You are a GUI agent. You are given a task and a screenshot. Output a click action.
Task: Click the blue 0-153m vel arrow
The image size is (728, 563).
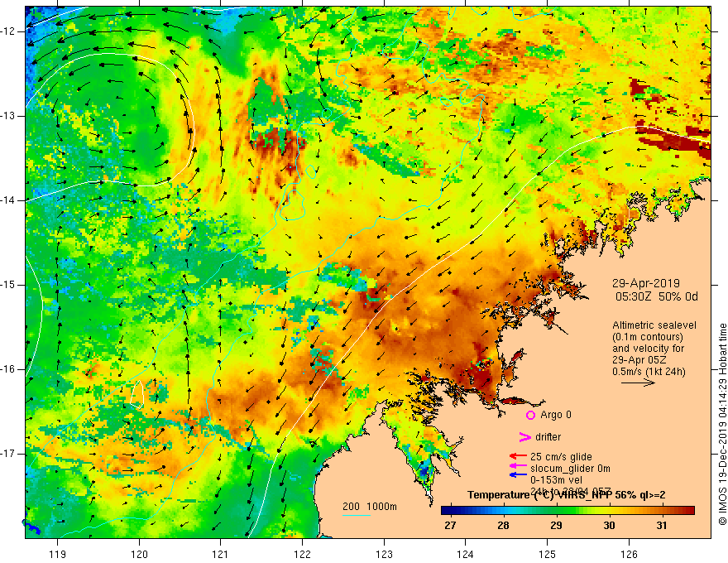tap(518, 474)
